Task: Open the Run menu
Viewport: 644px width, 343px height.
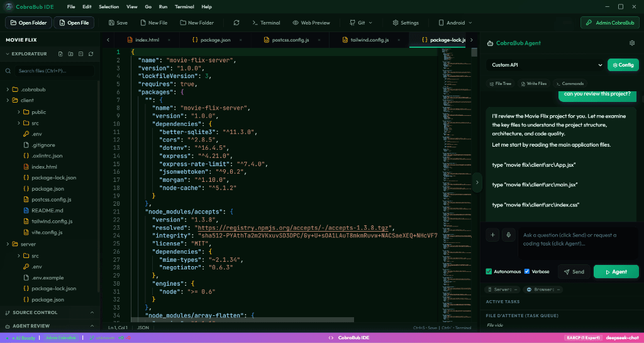Action: pos(163,6)
